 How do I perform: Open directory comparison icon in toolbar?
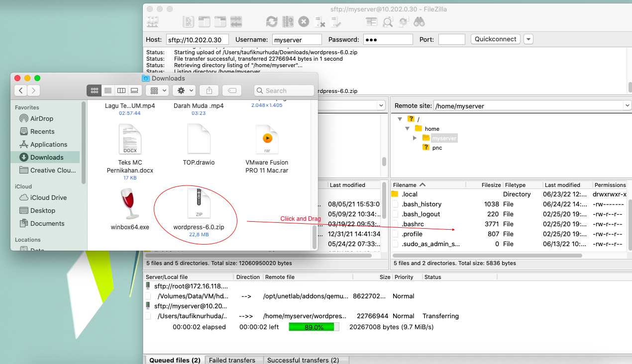tap(388, 21)
